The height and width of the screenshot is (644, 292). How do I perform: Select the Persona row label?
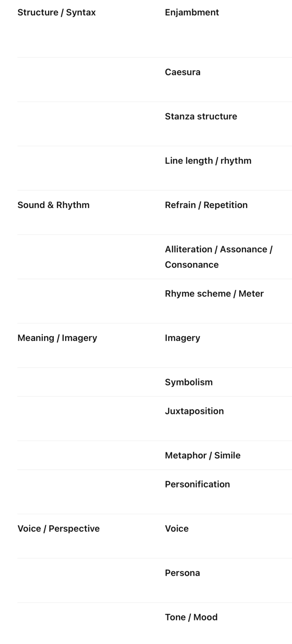click(182, 573)
